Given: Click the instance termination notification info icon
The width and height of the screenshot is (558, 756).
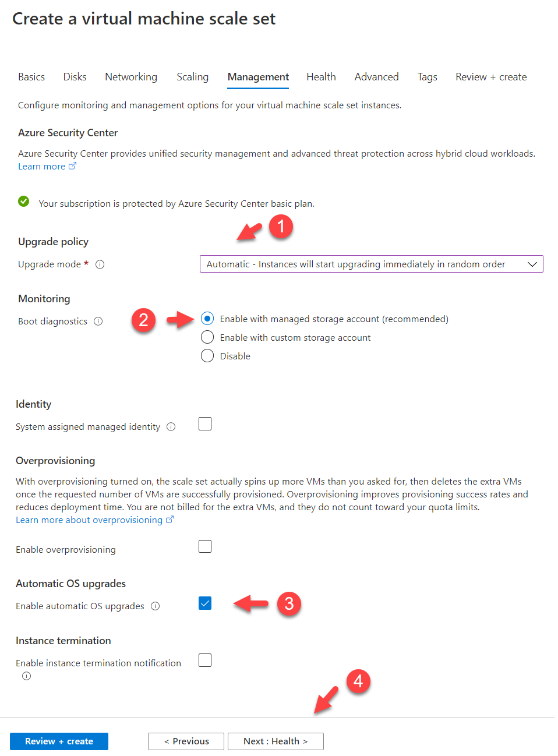Looking at the screenshot, I should [26, 676].
